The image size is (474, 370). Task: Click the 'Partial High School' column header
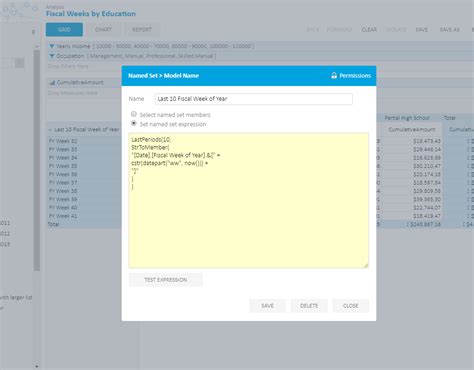pos(407,118)
